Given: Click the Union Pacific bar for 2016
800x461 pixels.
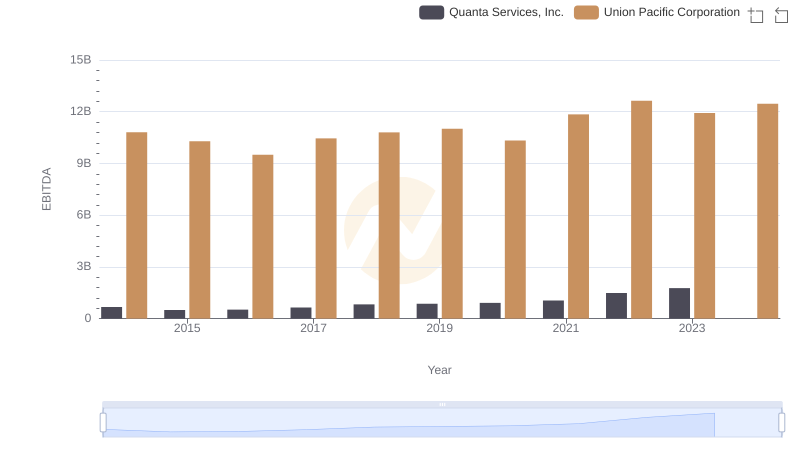Looking at the screenshot, I should (263, 237).
